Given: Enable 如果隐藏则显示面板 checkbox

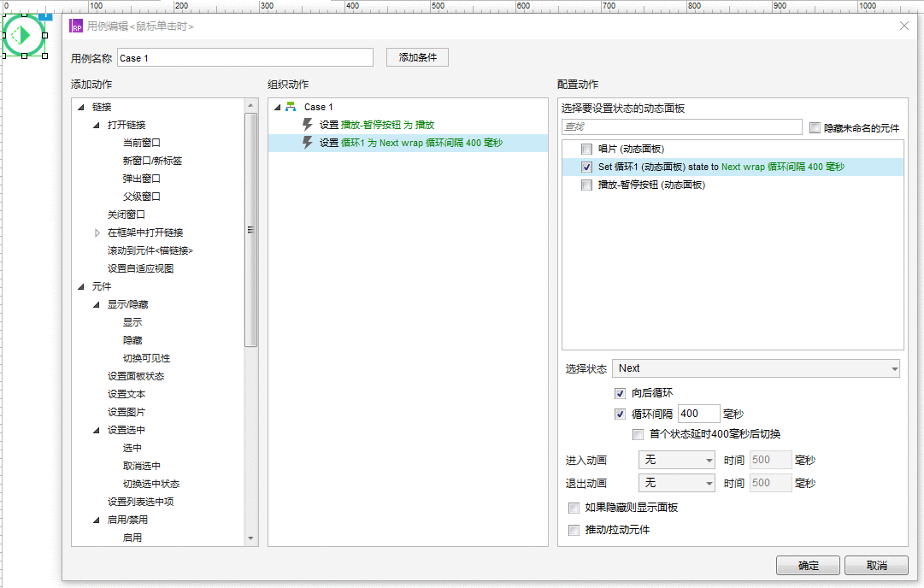Looking at the screenshot, I should point(574,508).
